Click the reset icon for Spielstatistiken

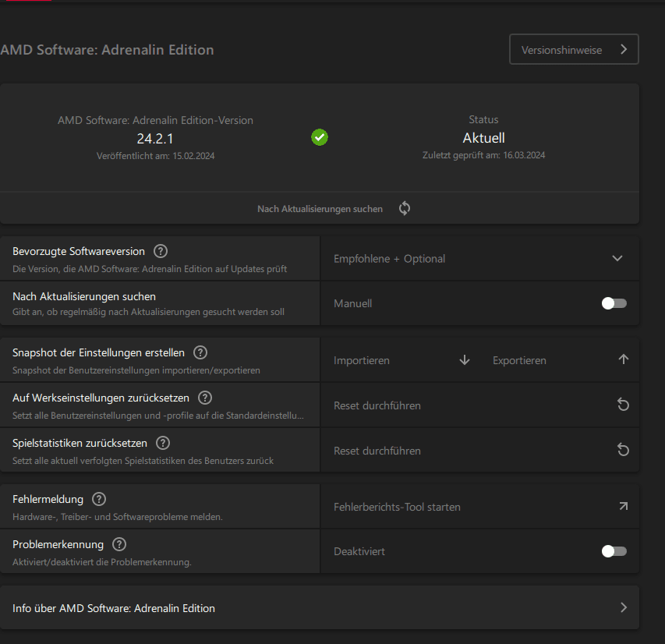point(623,451)
